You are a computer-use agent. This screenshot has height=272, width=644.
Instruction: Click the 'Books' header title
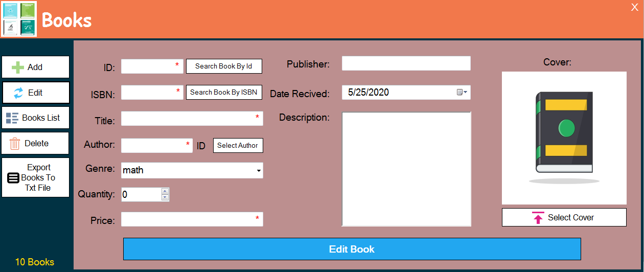(66, 20)
